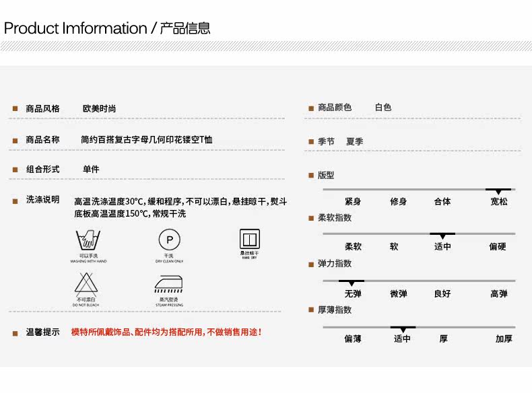Click the 版型 heading
Viewport: 532px width, 393px height.
[x=326, y=176]
